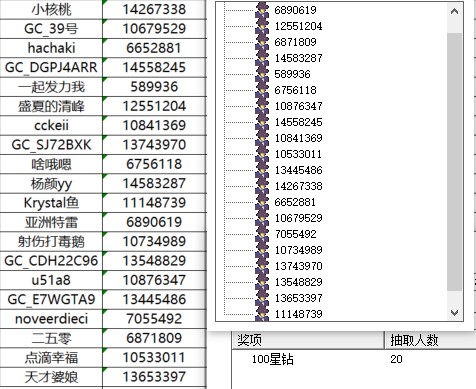Click the avatar icon beside 14267338 in list
Image resolution: width=476 pixels, height=389 pixels.
262,186
